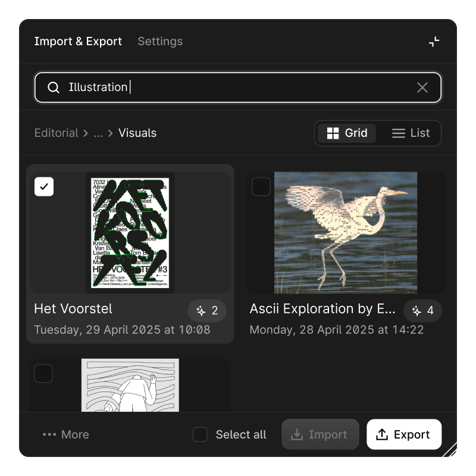Click the magnifier search icon
This screenshot has height=476, width=476.
click(x=54, y=87)
